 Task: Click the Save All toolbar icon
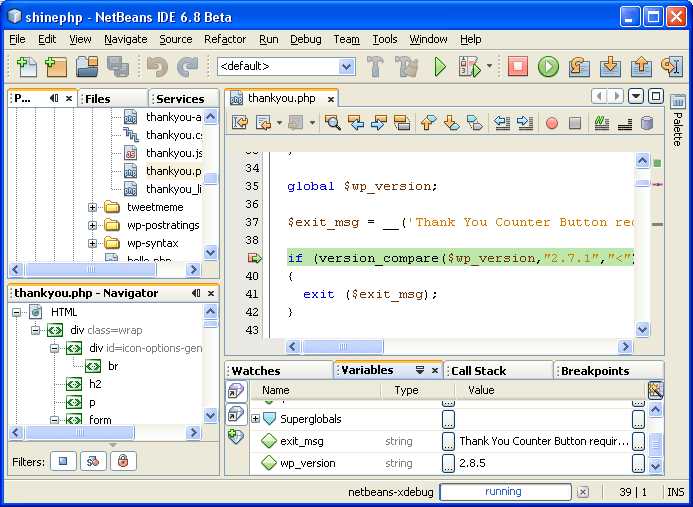click(x=118, y=67)
